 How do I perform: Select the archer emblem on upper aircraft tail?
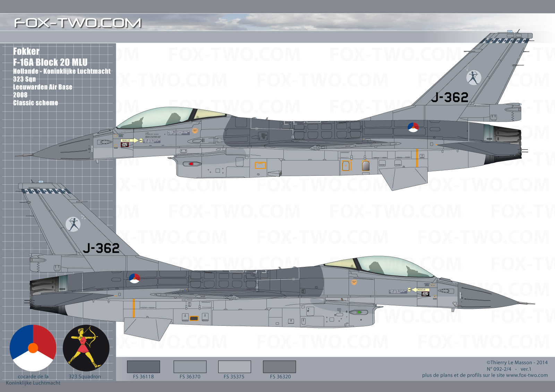[x=473, y=78]
